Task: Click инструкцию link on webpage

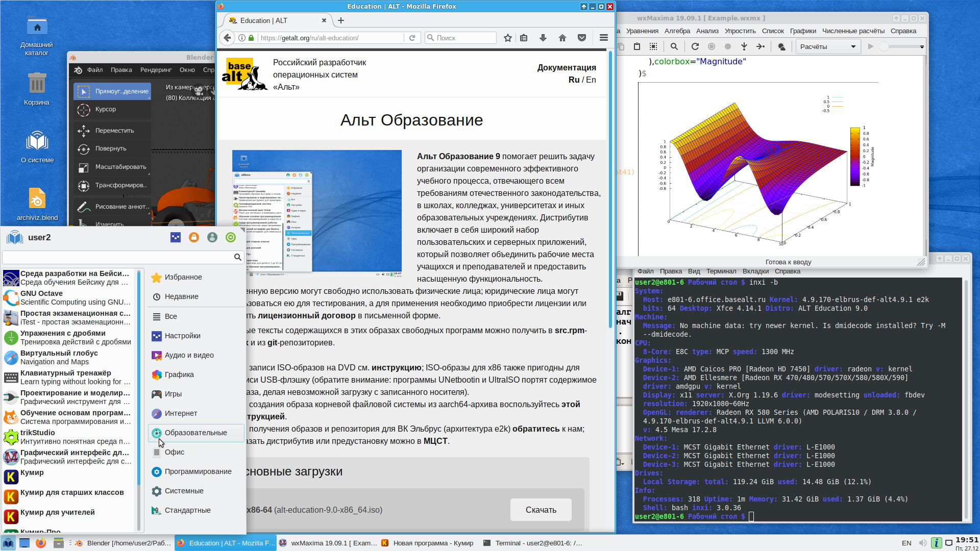Action: 396,367
